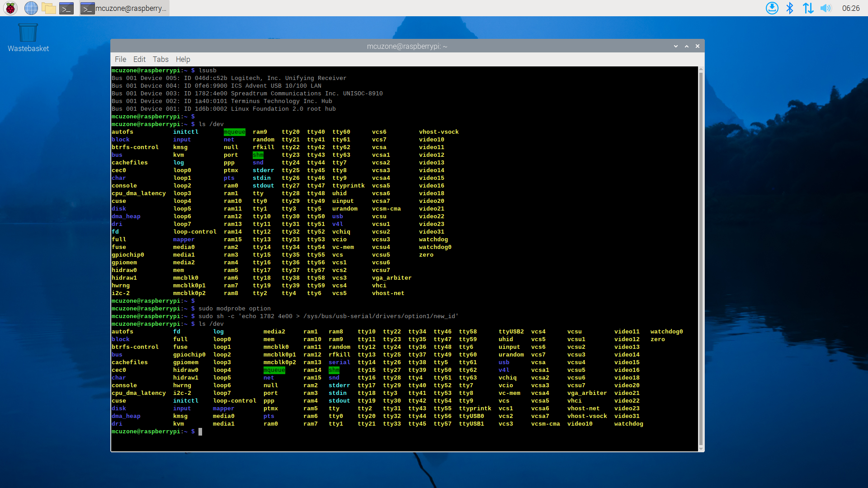Close the terminal window
This screenshot has width=868, height=488.
click(698, 46)
